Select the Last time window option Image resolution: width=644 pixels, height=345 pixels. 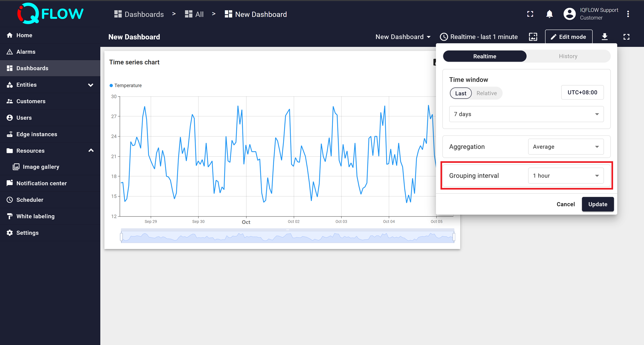coord(460,93)
